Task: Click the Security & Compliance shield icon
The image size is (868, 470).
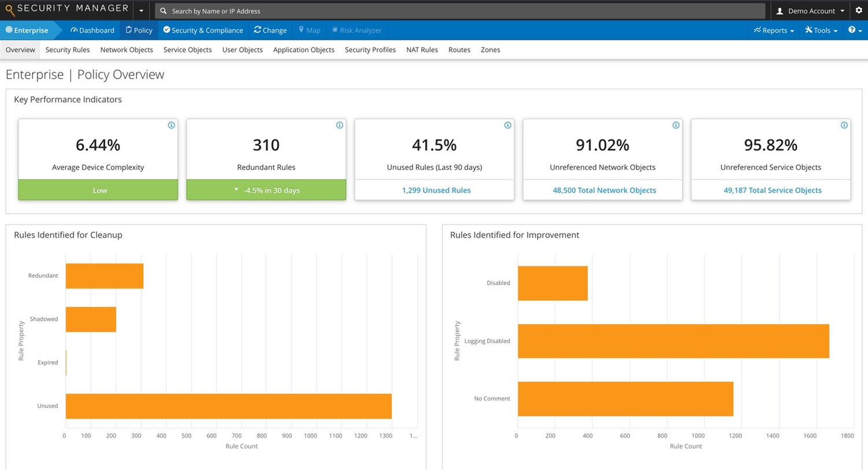Action: click(167, 30)
